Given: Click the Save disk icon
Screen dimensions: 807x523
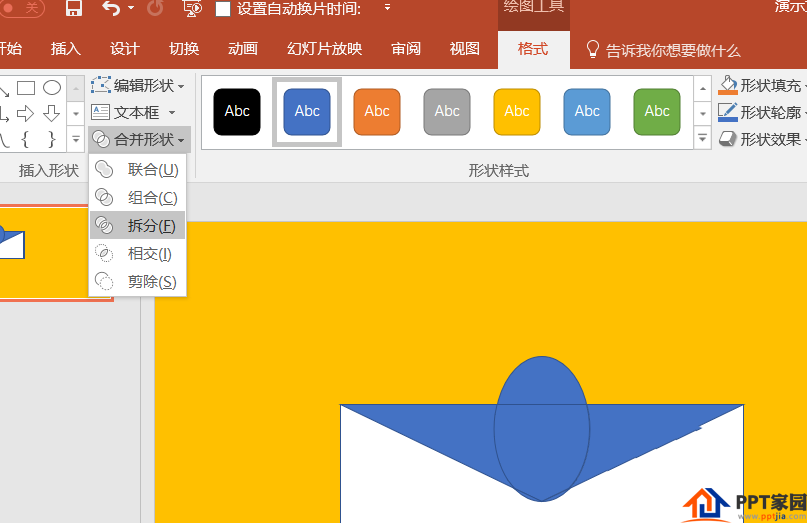Looking at the screenshot, I should [74, 8].
